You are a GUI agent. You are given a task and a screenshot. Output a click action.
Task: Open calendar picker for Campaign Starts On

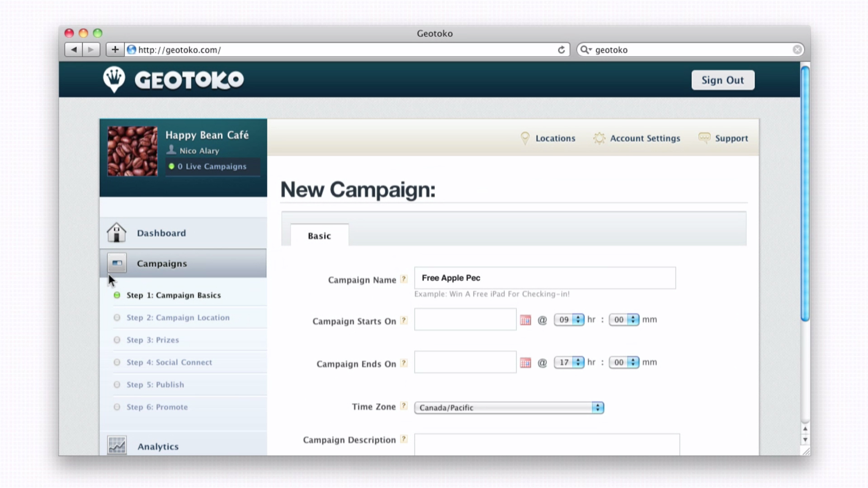525,320
